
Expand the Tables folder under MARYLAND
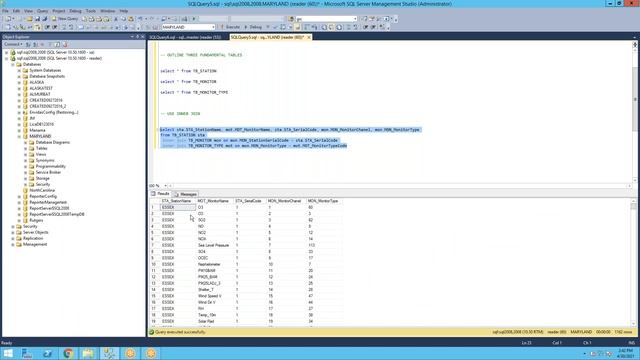click(25, 149)
